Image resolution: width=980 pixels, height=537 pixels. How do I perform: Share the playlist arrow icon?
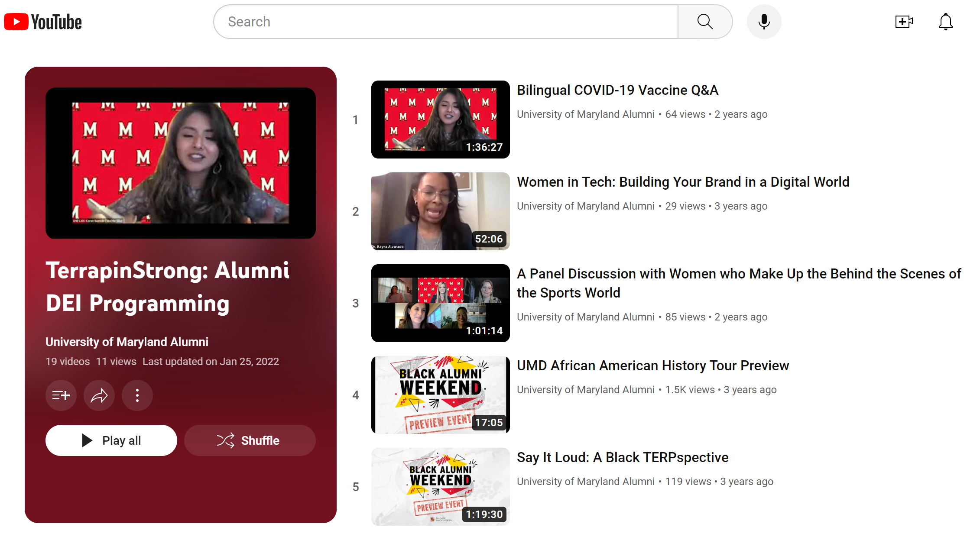click(99, 395)
